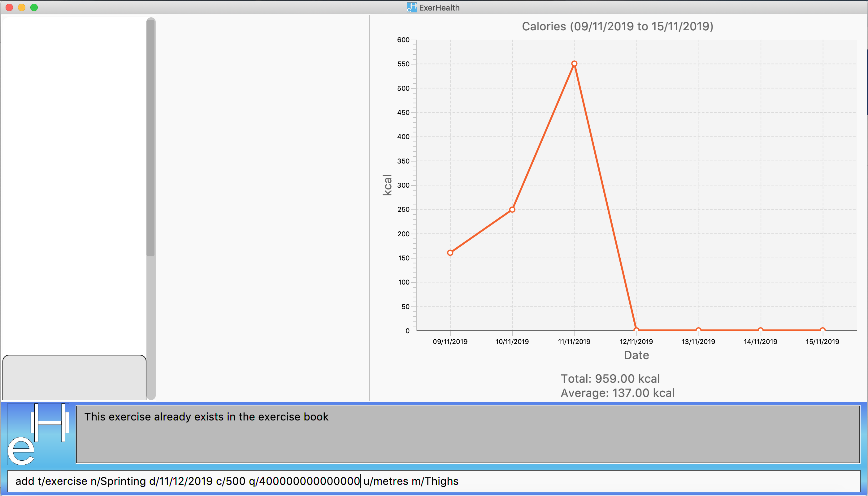Click the result message display box
The width and height of the screenshot is (868, 496).
(468, 434)
